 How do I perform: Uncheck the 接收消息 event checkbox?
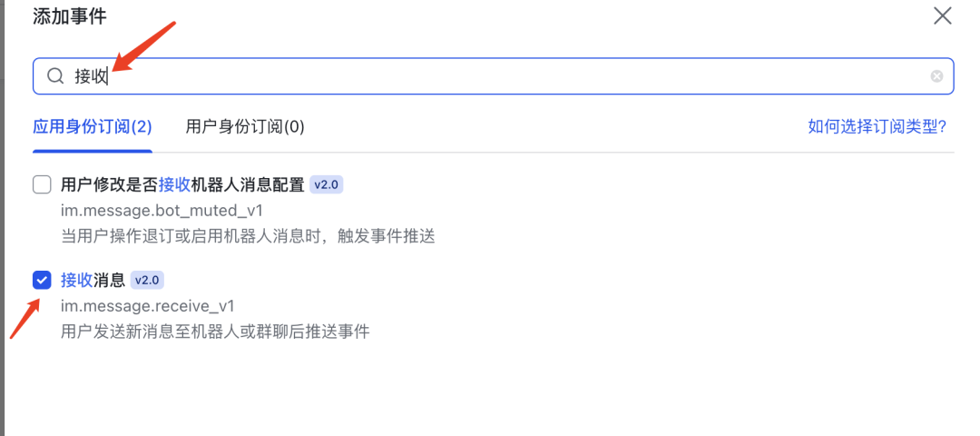(42, 280)
